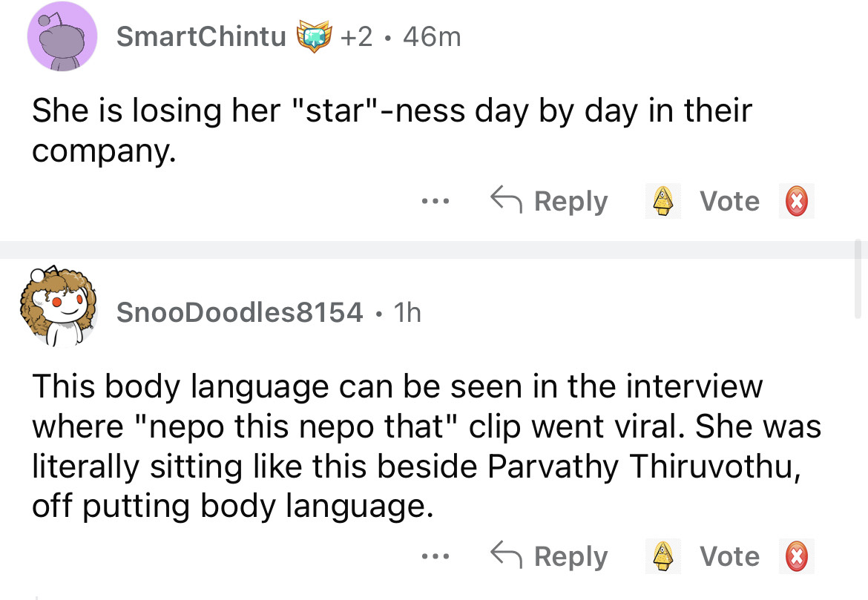
Task: Open the SnooDoodles8154 username link
Action: pyautogui.click(x=240, y=312)
